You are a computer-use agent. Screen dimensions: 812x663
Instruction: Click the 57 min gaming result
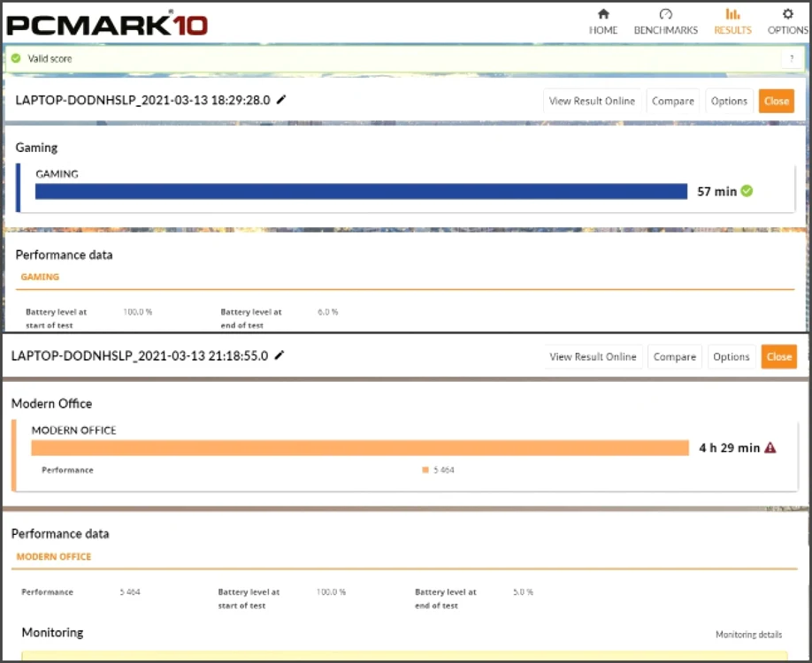coord(716,192)
